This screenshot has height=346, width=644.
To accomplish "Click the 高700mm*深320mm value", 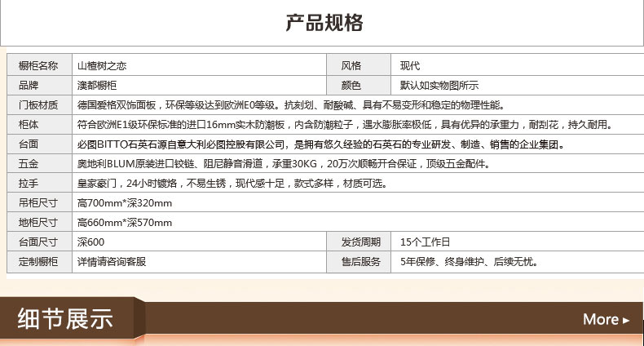I will pyautogui.click(x=125, y=202).
